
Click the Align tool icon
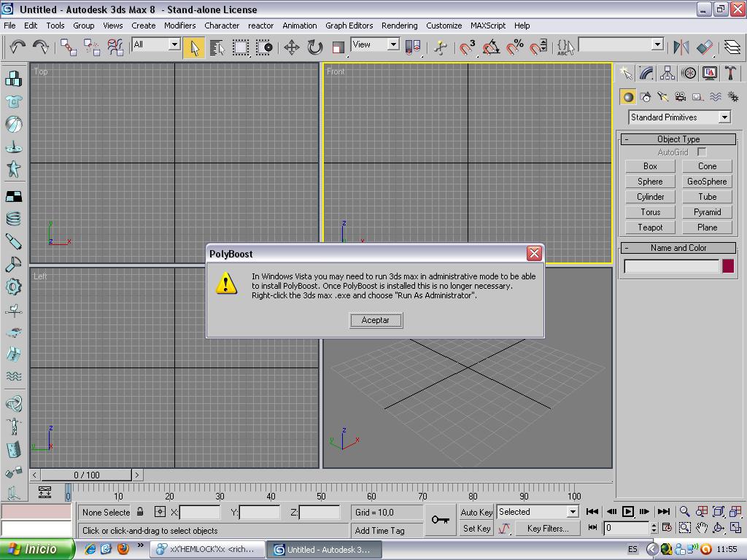point(705,47)
